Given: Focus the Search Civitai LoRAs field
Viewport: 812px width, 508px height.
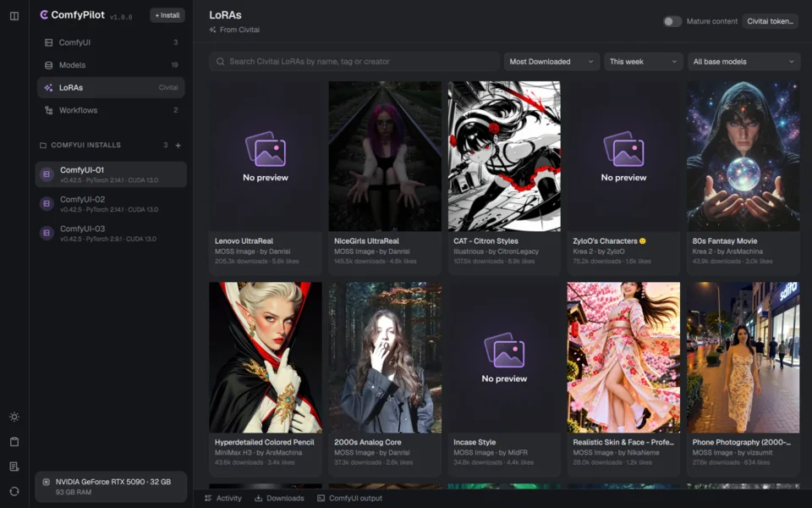Looking at the screenshot, I should [x=354, y=62].
